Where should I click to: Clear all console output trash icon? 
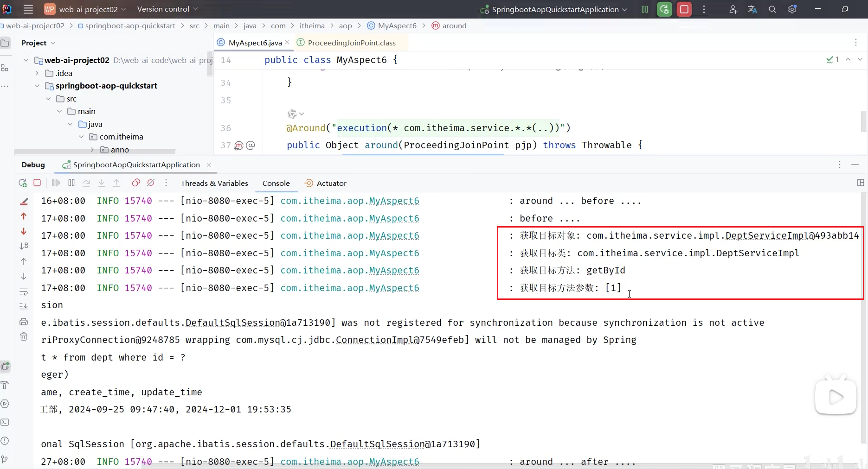point(24,336)
